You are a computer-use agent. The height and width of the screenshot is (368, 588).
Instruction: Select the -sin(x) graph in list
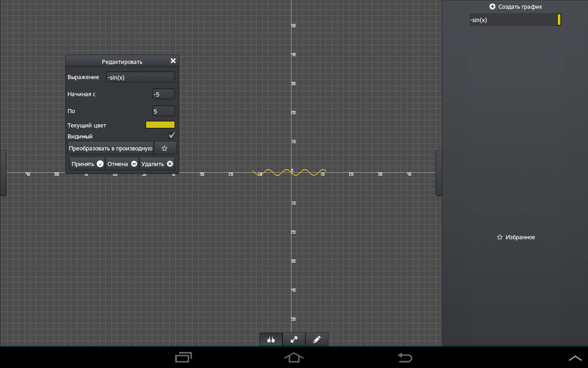pyautogui.click(x=512, y=20)
